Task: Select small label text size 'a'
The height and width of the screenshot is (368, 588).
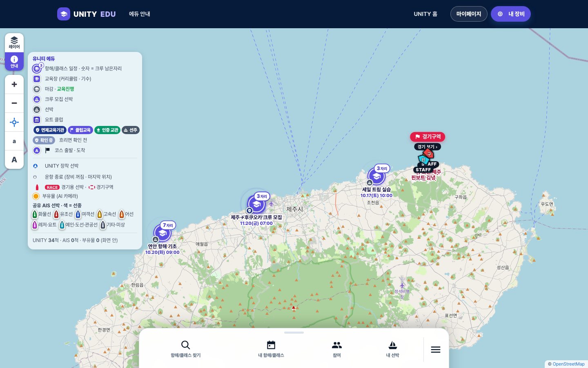Action: [x=14, y=141]
